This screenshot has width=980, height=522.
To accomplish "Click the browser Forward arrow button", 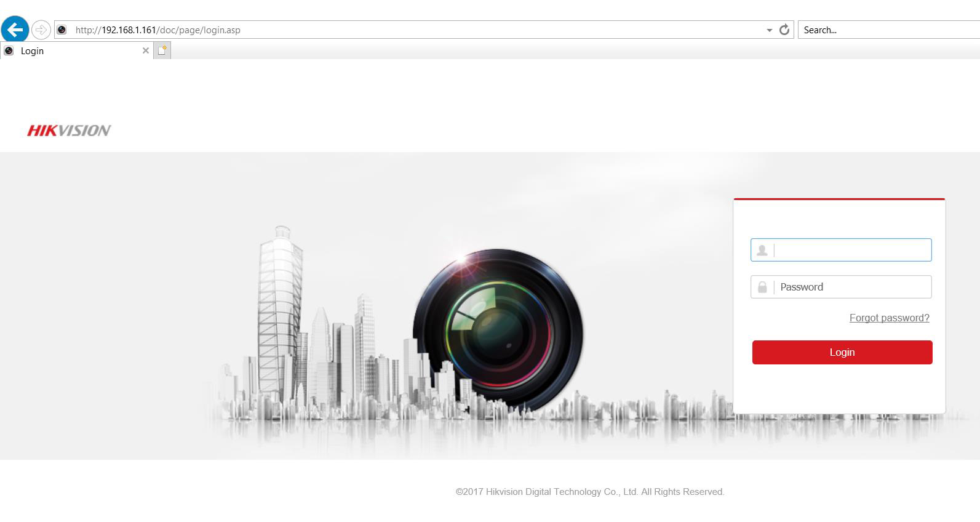I will click(x=41, y=30).
